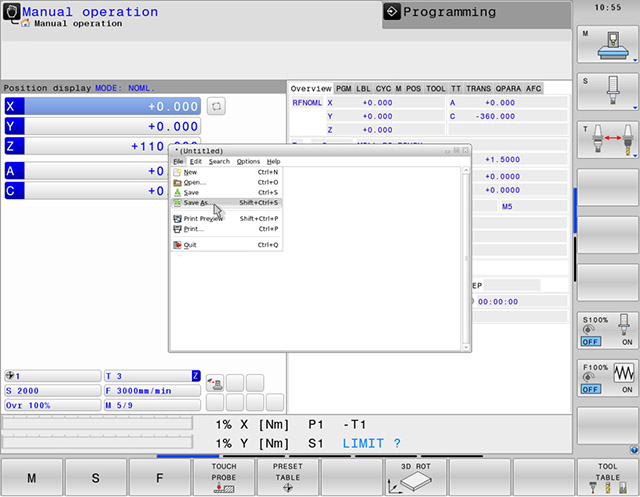Click the spindle icon above S 2000

tap(10, 375)
